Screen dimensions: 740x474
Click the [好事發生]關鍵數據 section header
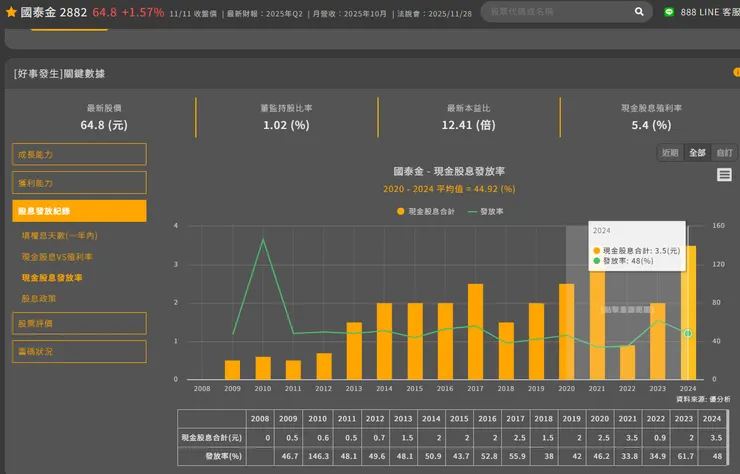59,74
